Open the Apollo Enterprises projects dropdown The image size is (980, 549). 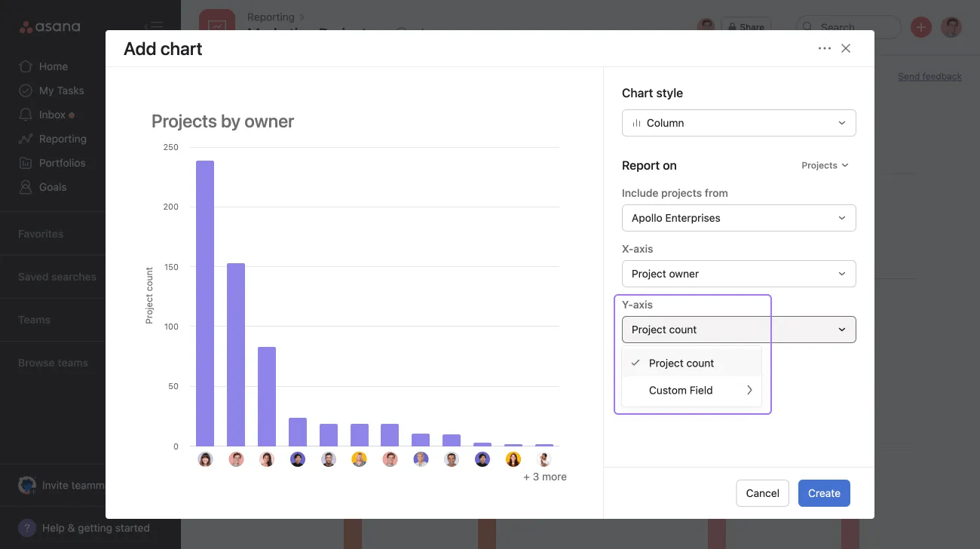click(738, 218)
